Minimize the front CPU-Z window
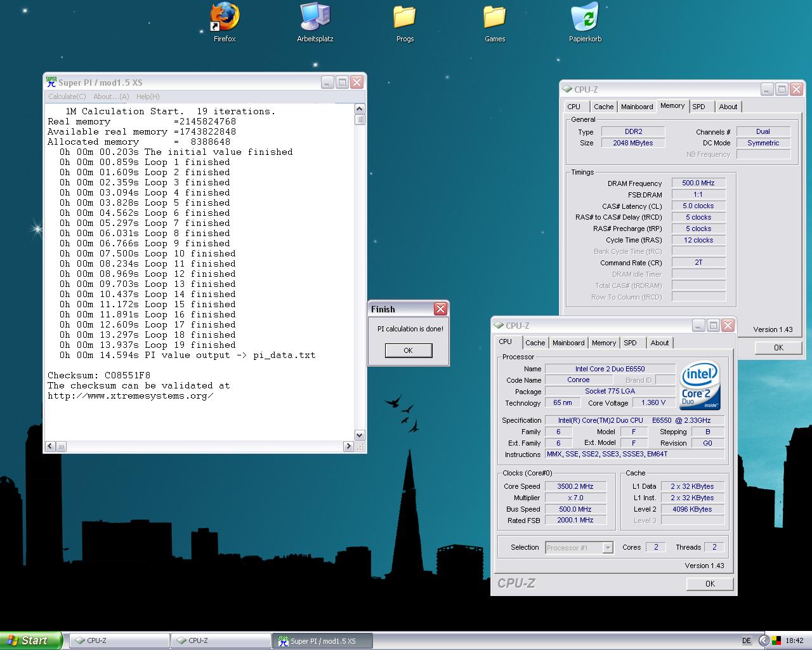This screenshot has height=650, width=812. (698, 326)
